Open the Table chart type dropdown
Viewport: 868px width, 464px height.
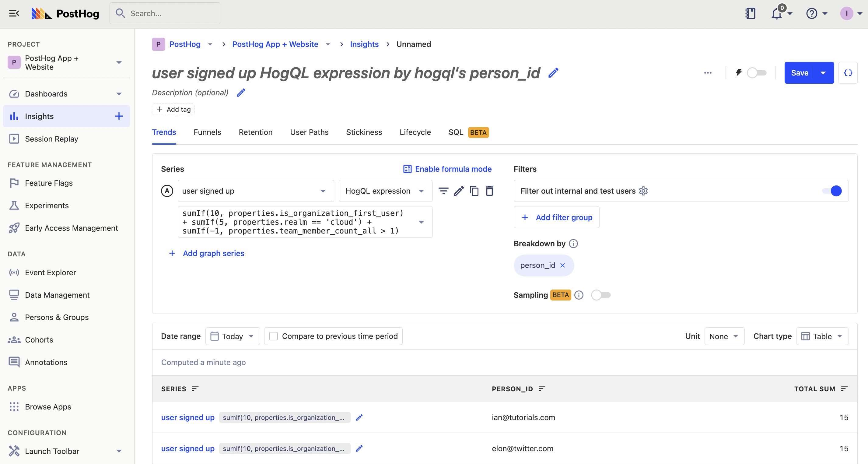822,336
